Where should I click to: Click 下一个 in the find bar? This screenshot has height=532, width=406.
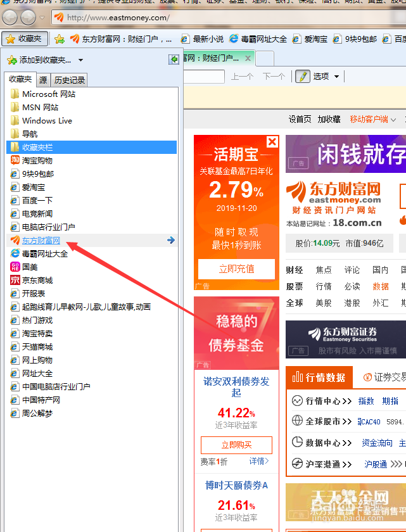274,77
